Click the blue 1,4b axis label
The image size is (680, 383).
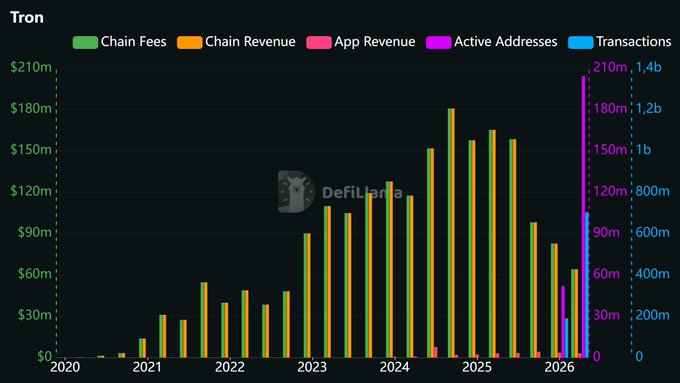[649, 67]
